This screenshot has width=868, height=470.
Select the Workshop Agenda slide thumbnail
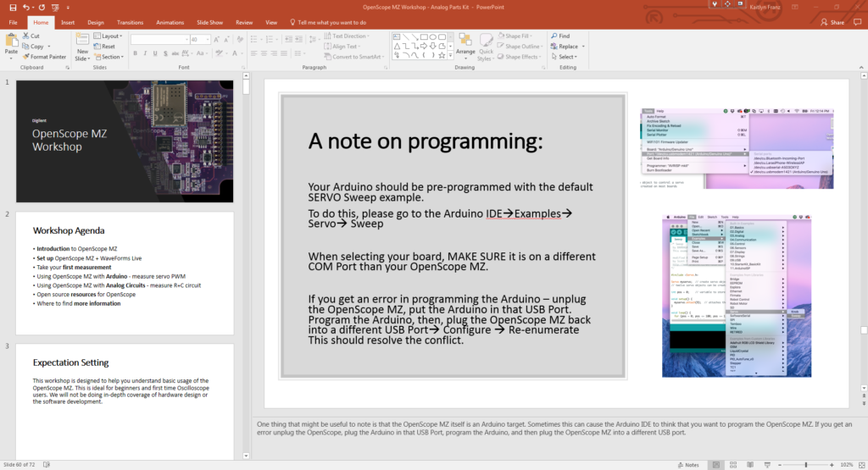click(125, 274)
